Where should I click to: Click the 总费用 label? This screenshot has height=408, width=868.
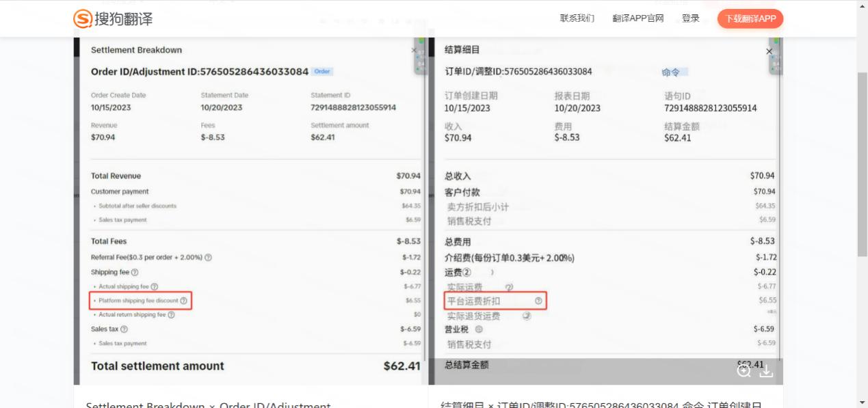coord(458,242)
